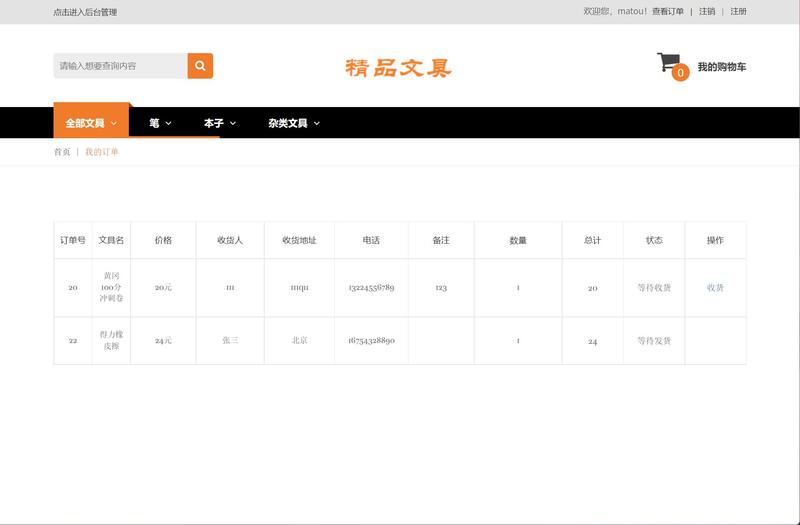Expand the chevron beside 笔

click(x=168, y=123)
